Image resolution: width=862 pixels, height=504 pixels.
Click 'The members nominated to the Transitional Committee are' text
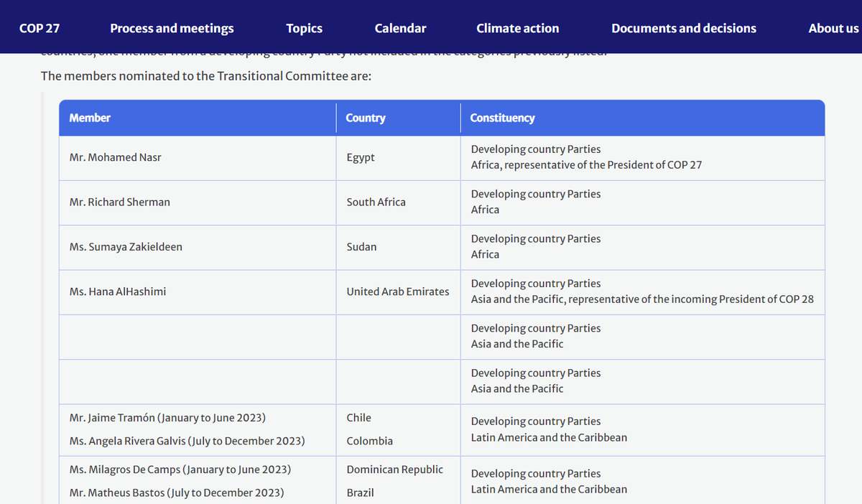tap(206, 75)
